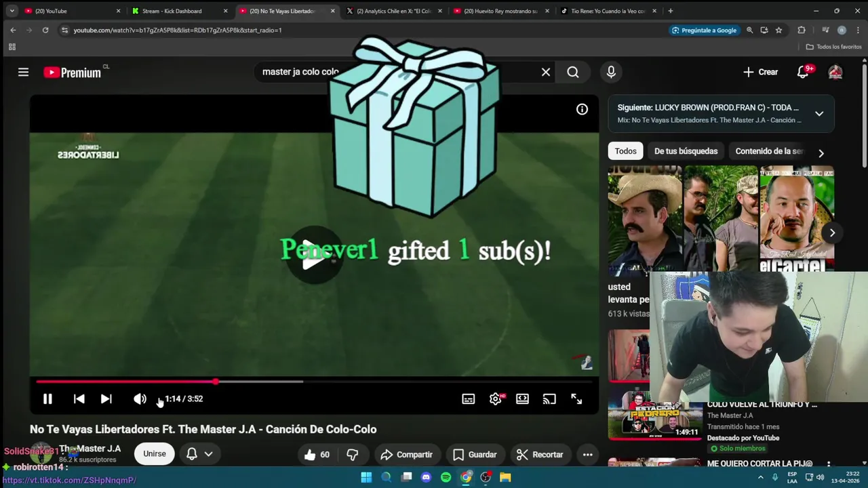This screenshot has height=488, width=868.
Task: Click the address bar URL
Action: click(178, 30)
